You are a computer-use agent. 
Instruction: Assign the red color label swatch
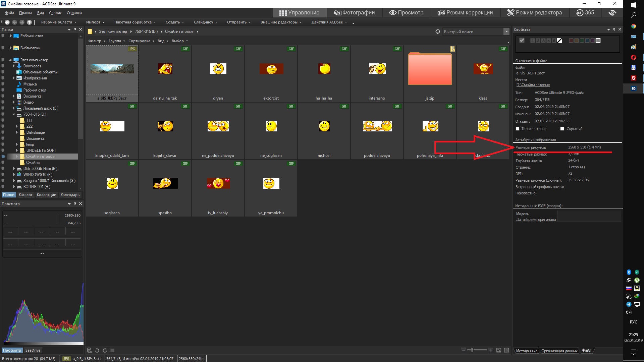point(571,41)
